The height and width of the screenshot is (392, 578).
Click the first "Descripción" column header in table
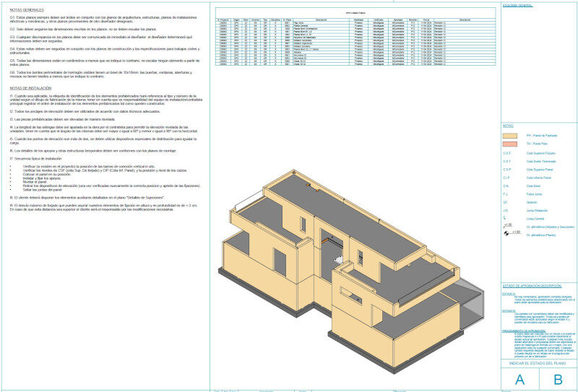point(321,19)
